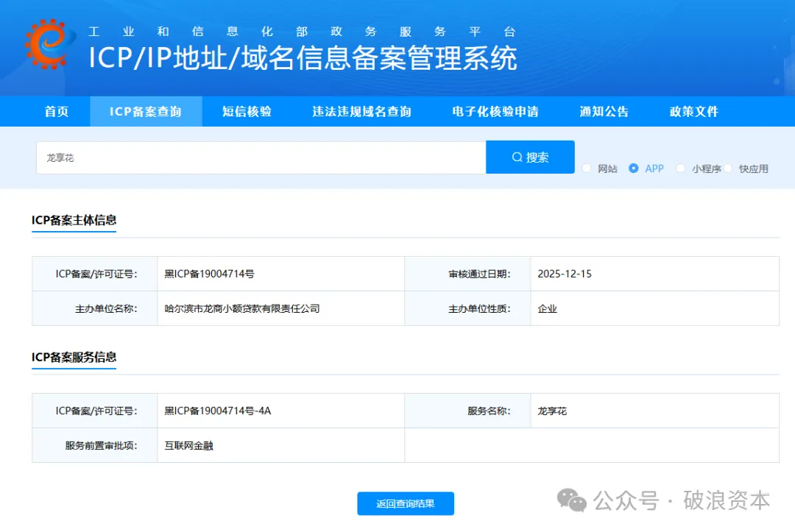Select company name 哈尔滨市龙商小额贷款有限责任公司
This screenshot has height=532, width=795.
click(x=242, y=308)
